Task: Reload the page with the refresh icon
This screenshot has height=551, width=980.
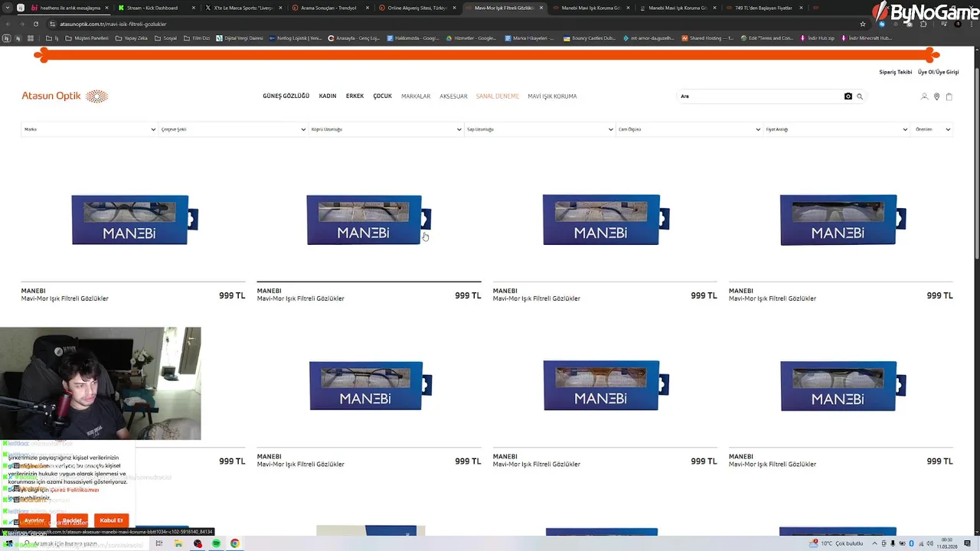Action: [x=35, y=24]
